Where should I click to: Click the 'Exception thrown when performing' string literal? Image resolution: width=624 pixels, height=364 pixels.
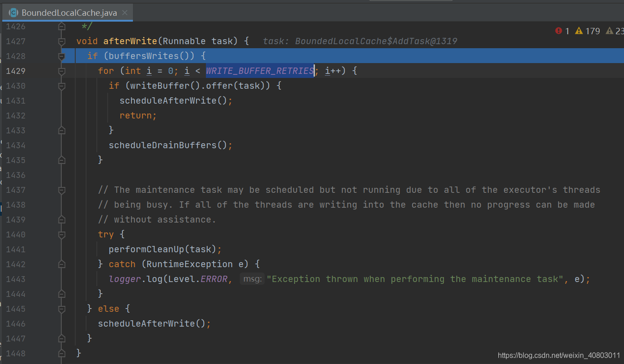pos(415,279)
